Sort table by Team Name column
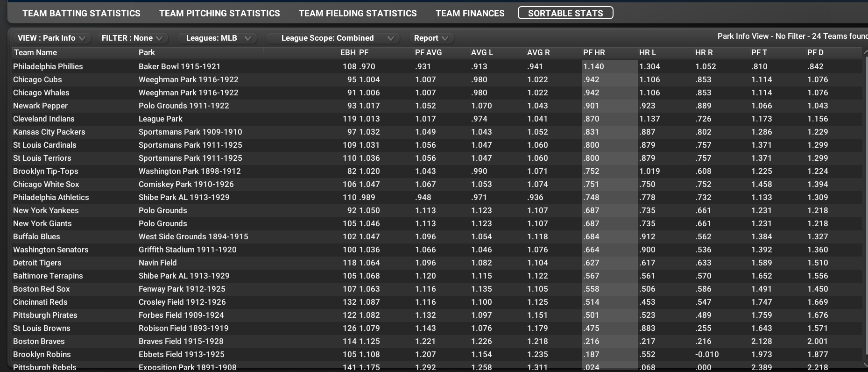 35,52
